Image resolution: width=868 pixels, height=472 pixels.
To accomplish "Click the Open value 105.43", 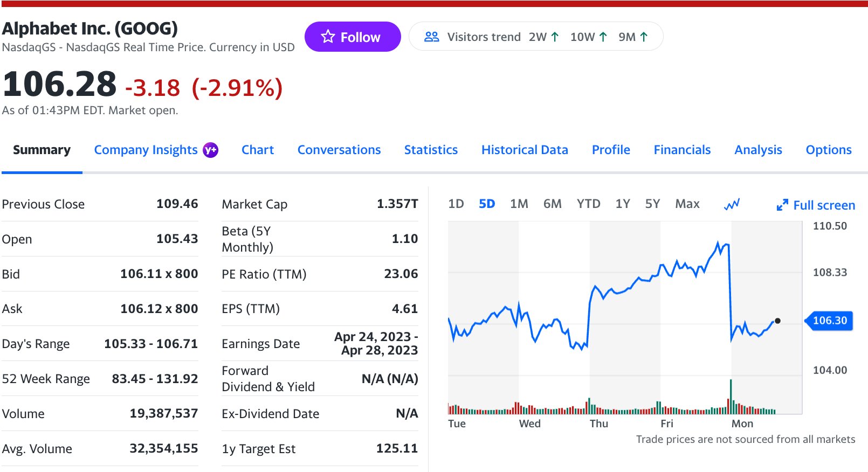I will (177, 239).
